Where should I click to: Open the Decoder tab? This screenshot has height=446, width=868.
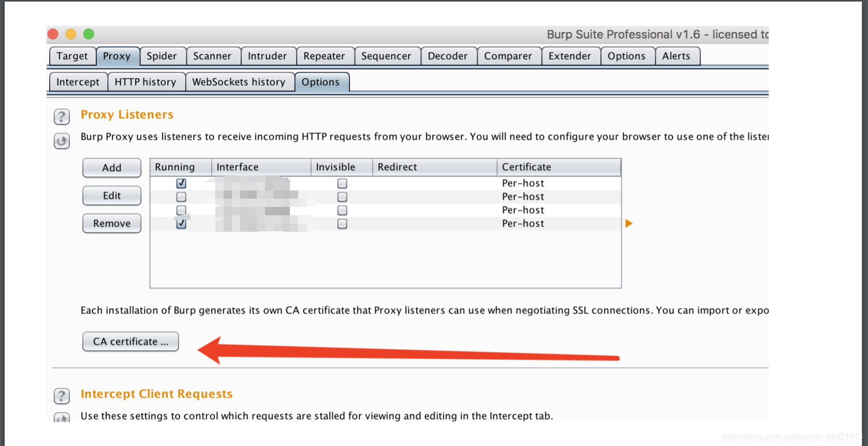(448, 56)
